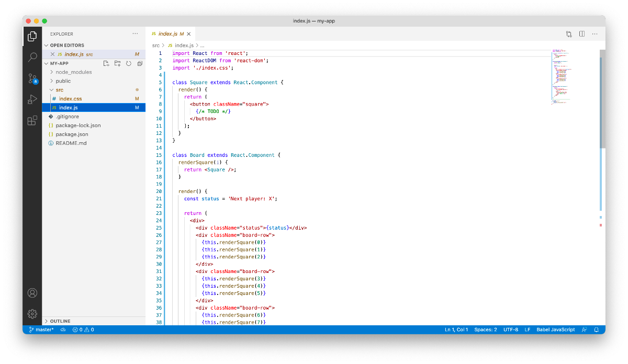Screen dimensions: 628x364
Task: Change indentation via Spaces: 2
Action: coord(486,330)
